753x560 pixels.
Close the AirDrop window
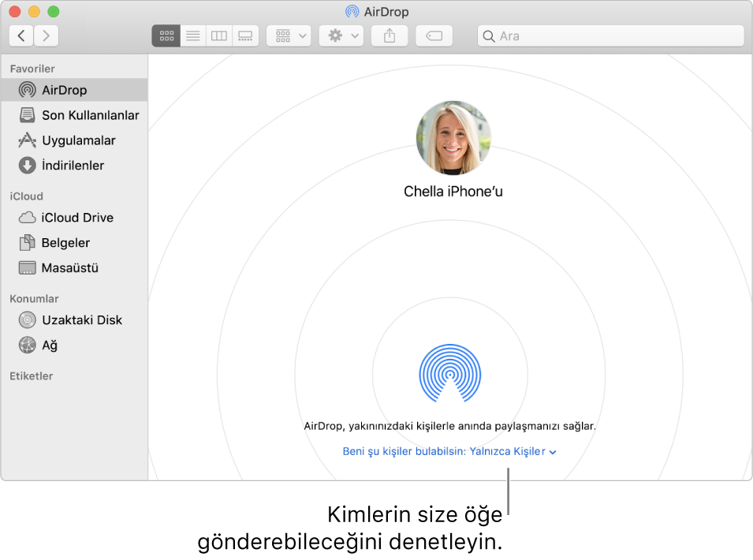(15, 12)
